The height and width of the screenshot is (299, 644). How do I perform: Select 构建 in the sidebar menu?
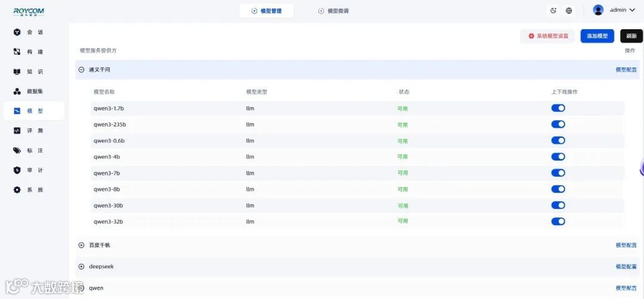tap(35, 52)
